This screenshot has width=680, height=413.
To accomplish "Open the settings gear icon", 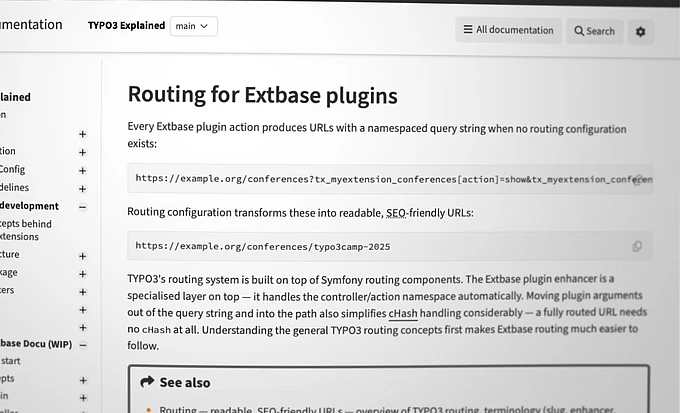I will click(641, 32).
